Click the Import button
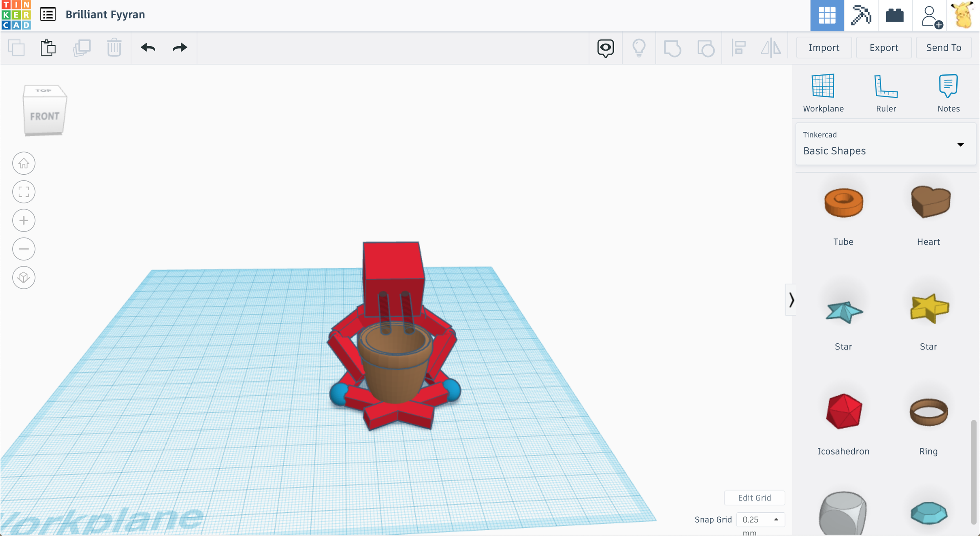The image size is (980, 536). (x=824, y=47)
